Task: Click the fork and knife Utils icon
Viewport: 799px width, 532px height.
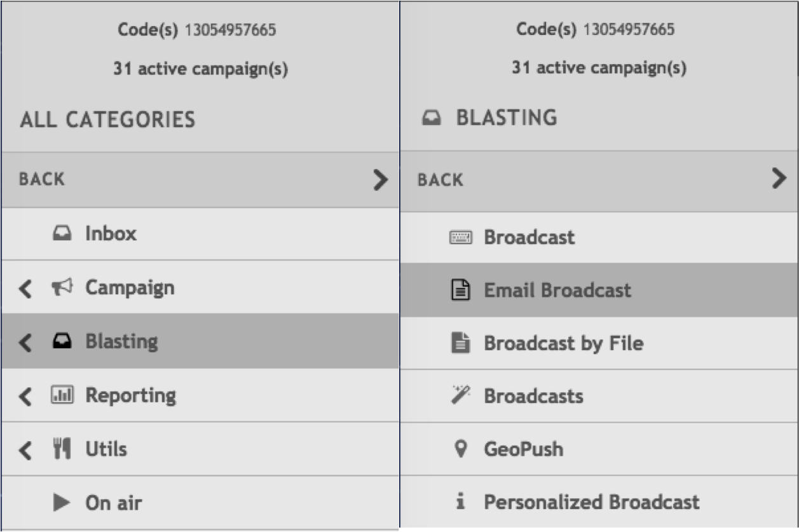Action: (62, 449)
